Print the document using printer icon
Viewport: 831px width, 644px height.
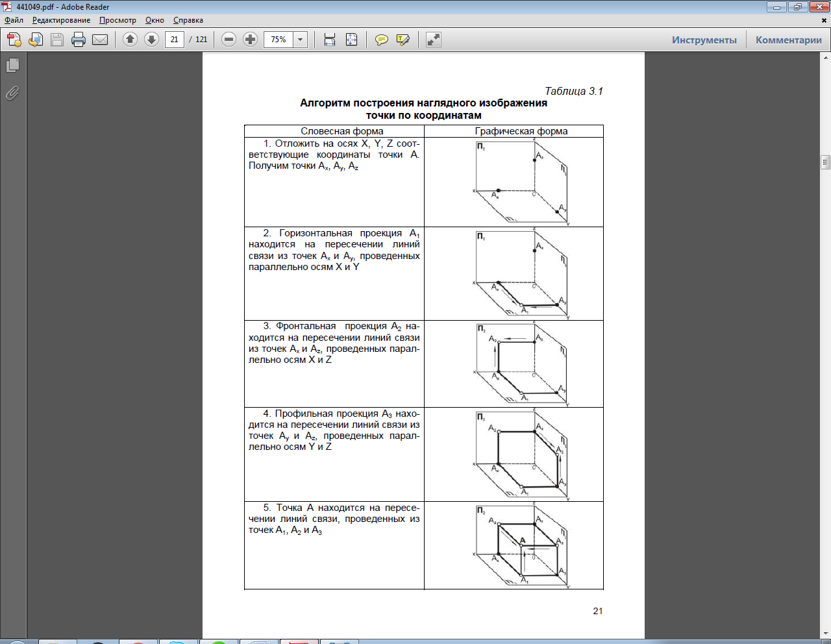pyautogui.click(x=79, y=40)
